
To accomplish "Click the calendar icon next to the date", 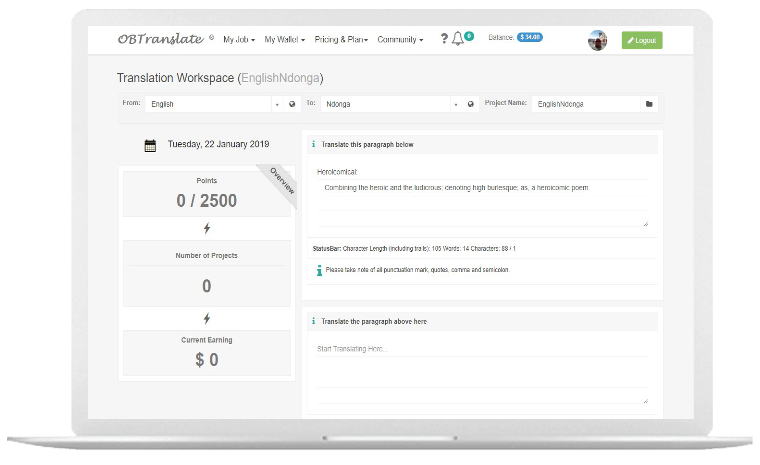I will (150, 145).
